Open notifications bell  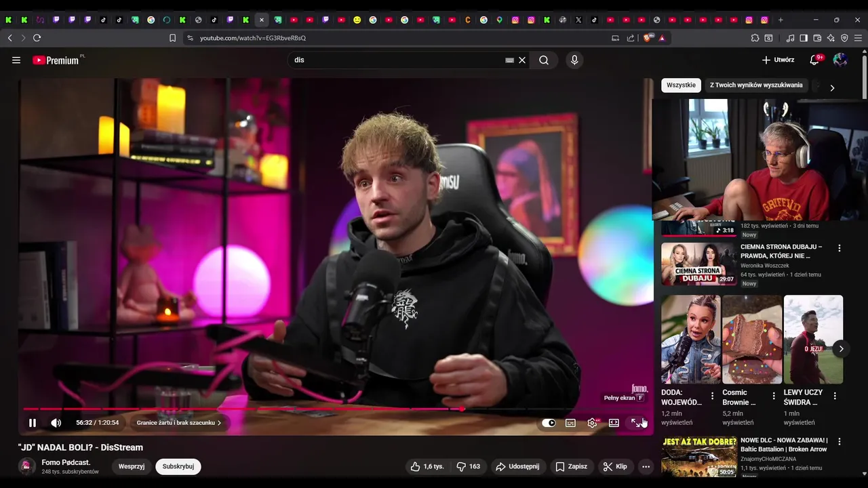815,60
